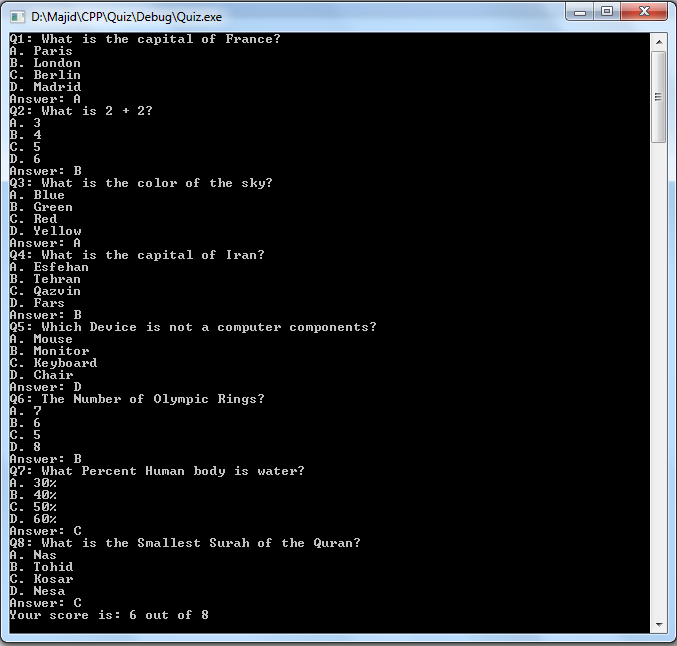Open the console system menu icon
The width and height of the screenshot is (677, 646).
[x=17, y=17]
